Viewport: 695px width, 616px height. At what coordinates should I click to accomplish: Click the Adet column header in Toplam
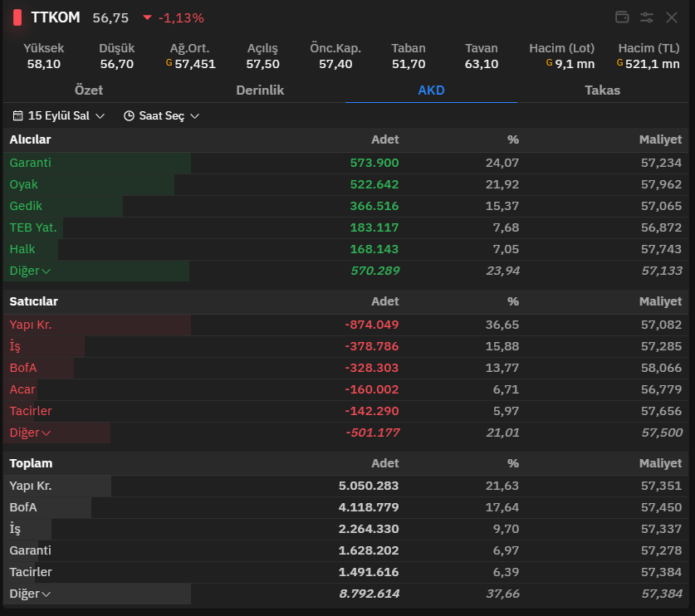pos(384,463)
